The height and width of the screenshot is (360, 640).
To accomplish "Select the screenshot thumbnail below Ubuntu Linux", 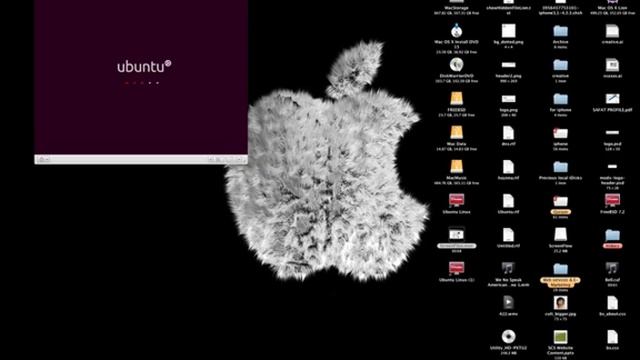I will 456,234.
